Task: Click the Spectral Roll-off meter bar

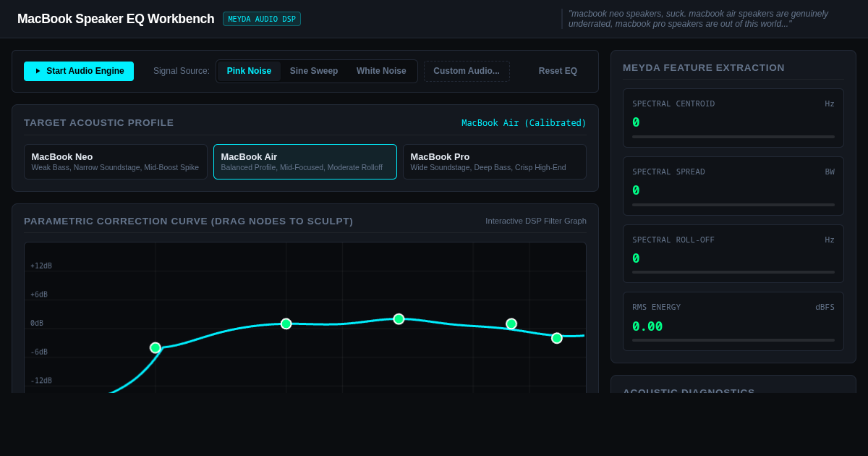Action: [733, 272]
